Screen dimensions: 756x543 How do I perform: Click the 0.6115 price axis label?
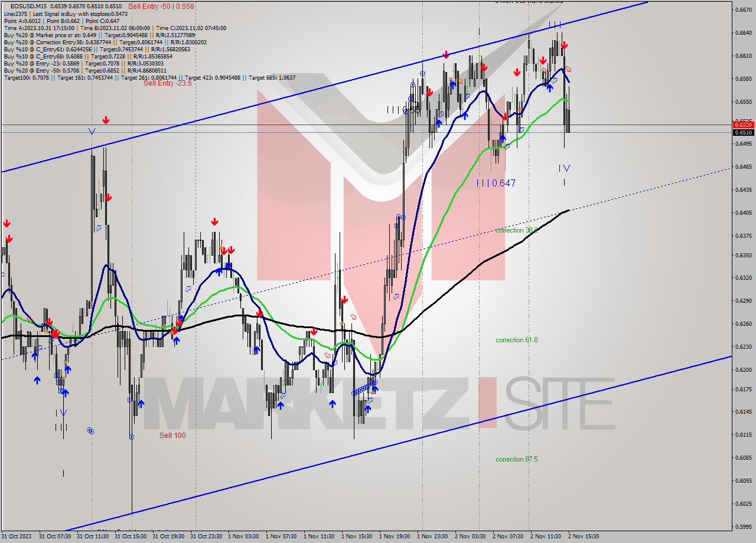[x=742, y=435]
